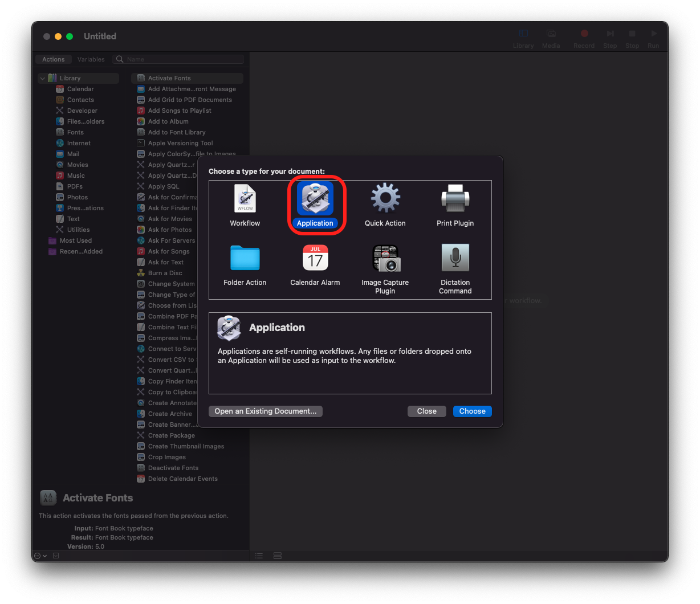Click the Stop toolbar button
The height and width of the screenshot is (604, 700).
pos(632,39)
